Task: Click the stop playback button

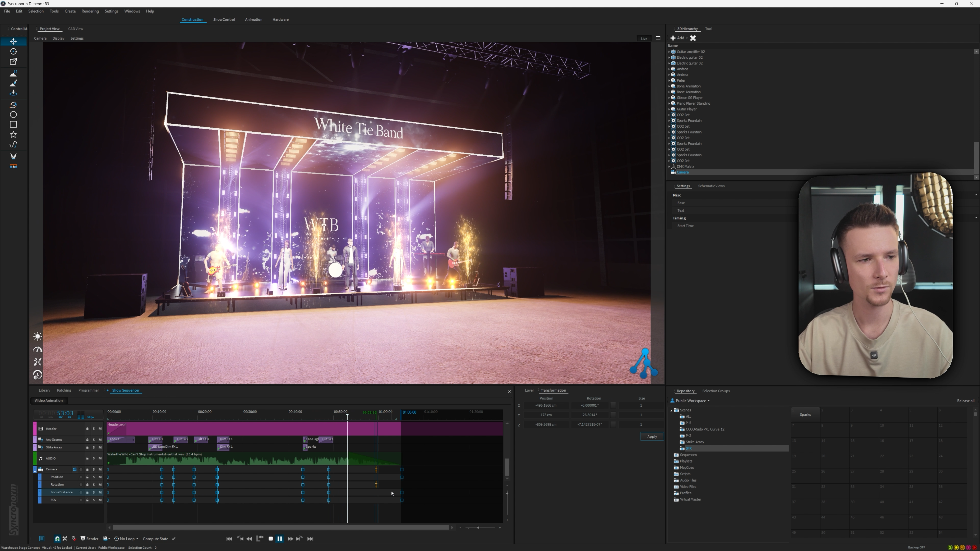Action: (271, 539)
